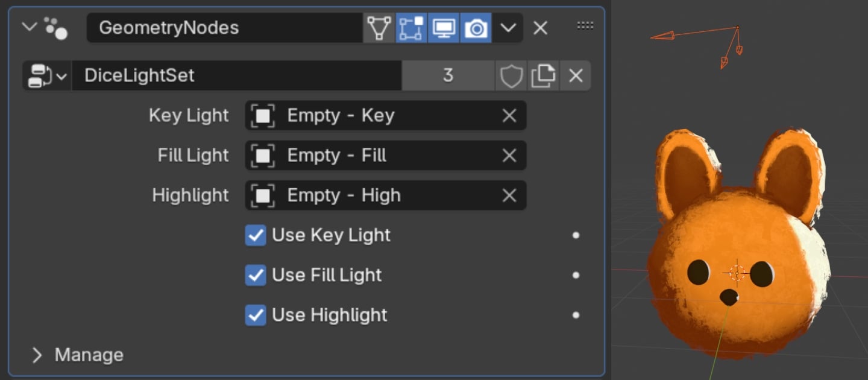The width and height of the screenshot is (868, 380).
Task: Click the fake user shield icon
Action: [511, 75]
